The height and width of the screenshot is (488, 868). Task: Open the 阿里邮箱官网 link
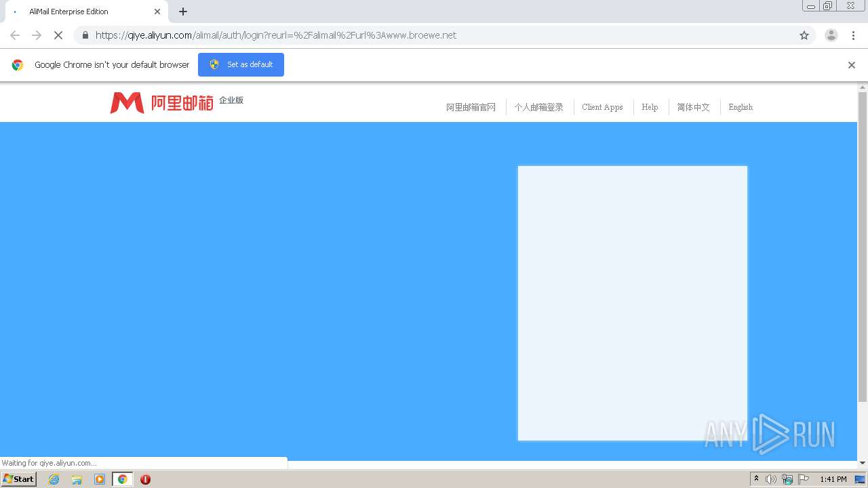tap(471, 107)
